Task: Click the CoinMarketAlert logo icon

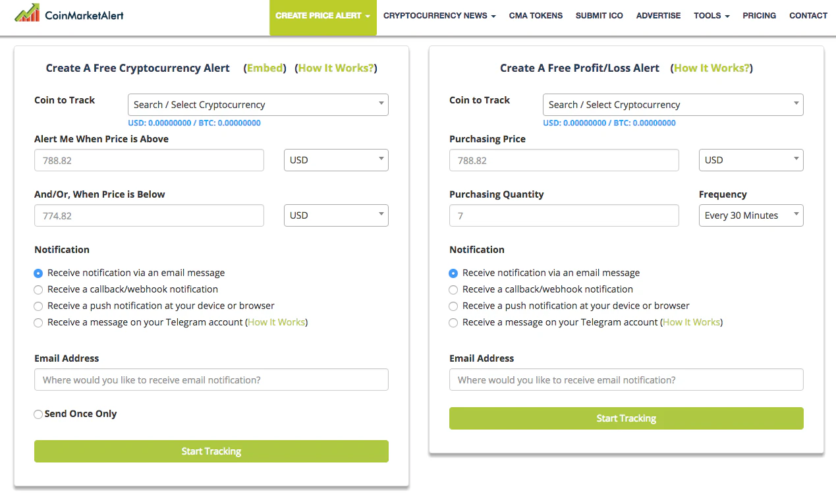Action: 27,13
